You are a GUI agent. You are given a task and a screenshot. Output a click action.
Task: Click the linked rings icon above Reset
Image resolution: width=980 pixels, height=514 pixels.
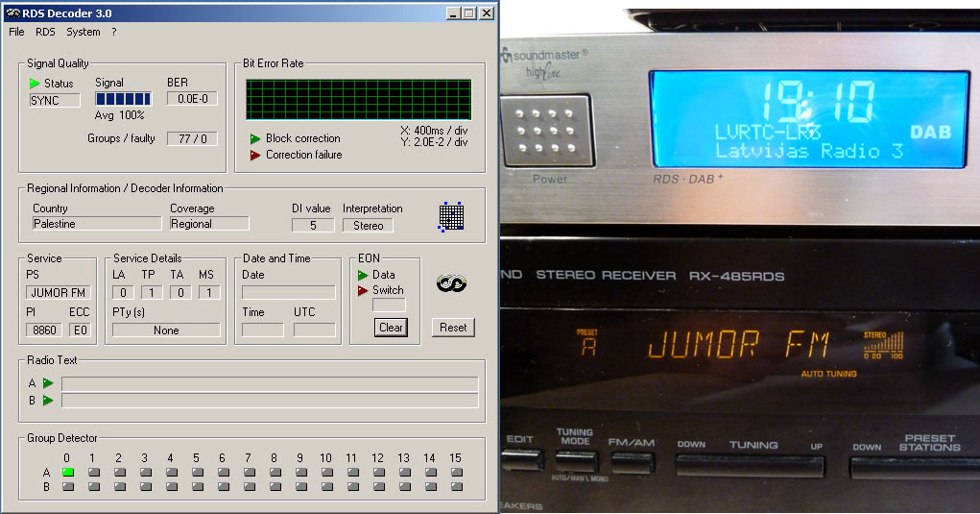click(451, 283)
